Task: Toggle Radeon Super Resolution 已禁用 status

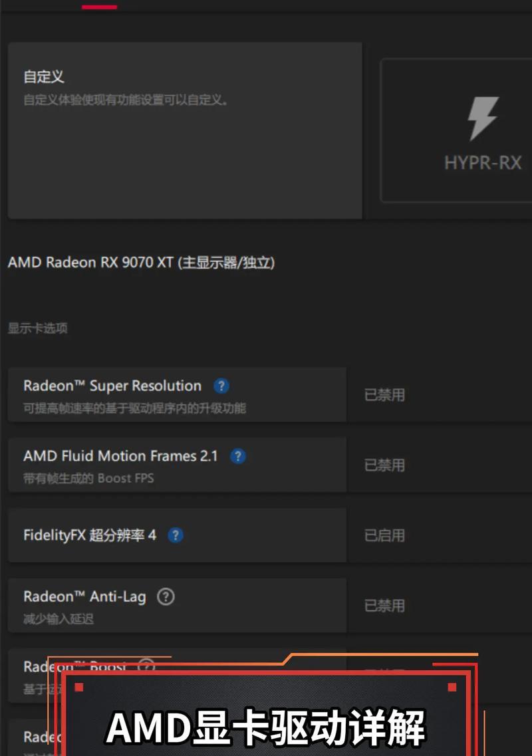Action: pos(384,395)
